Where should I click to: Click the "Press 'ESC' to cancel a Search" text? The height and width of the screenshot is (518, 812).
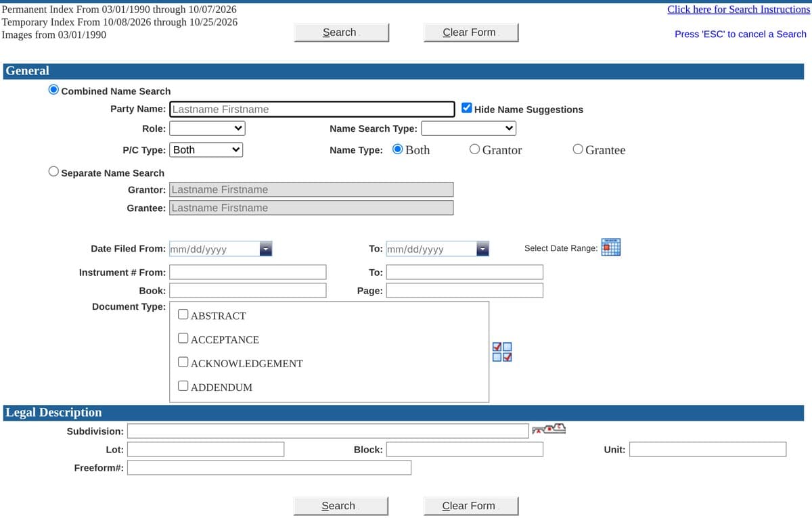point(740,34)
